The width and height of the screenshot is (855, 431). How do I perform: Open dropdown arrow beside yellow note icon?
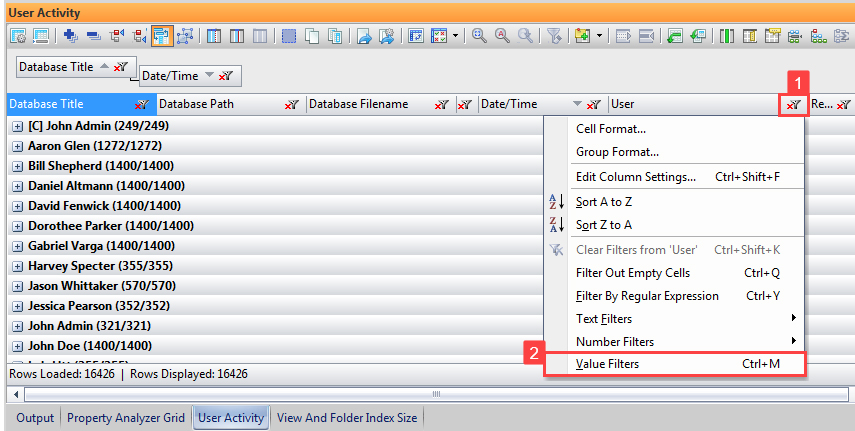(599, 36)
